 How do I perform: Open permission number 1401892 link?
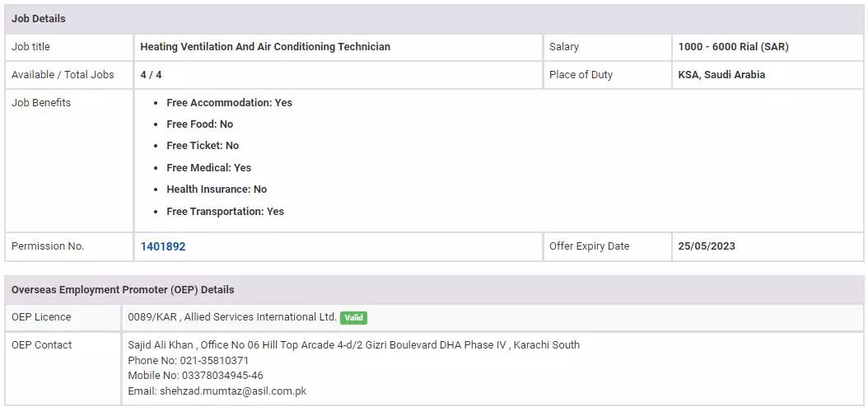point(163,246)
